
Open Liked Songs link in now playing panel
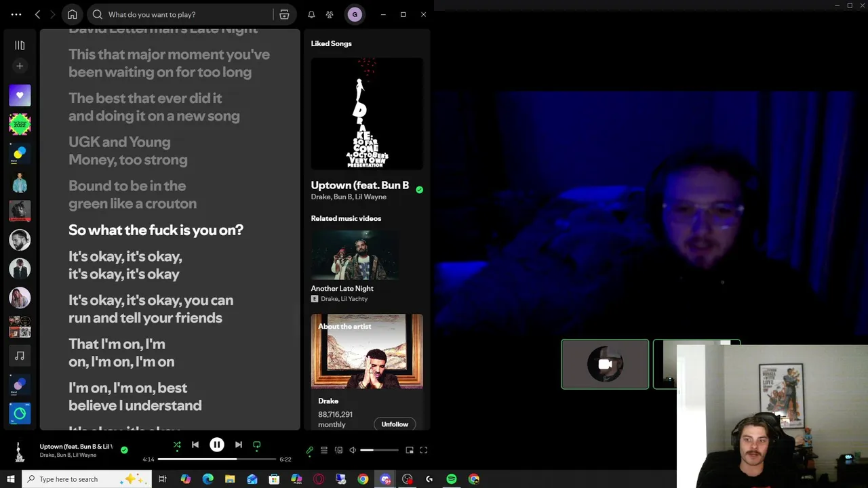[x=331, y=43]
